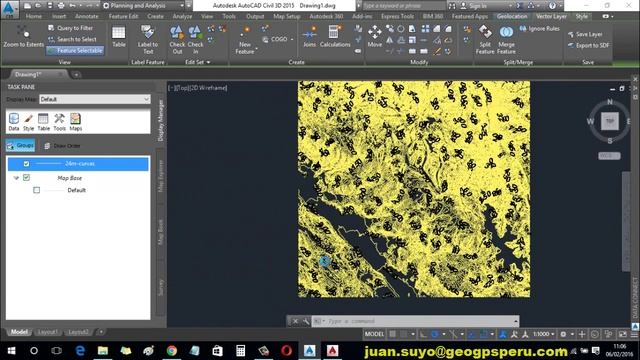Image resolution: width=640 pixels, height=360 pixels.
Task: Click the AutoCAD application menu logo
Action: (9, 9)
